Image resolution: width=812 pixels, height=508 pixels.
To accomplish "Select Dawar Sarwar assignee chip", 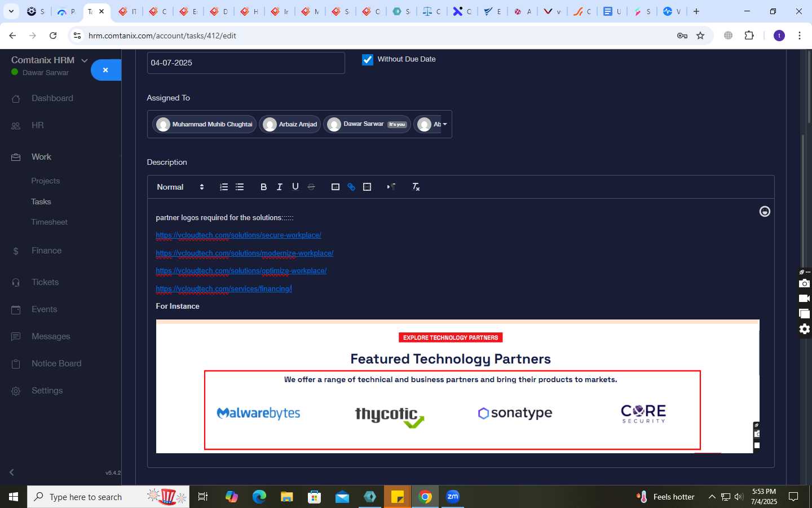I will (x=367, y=124).
